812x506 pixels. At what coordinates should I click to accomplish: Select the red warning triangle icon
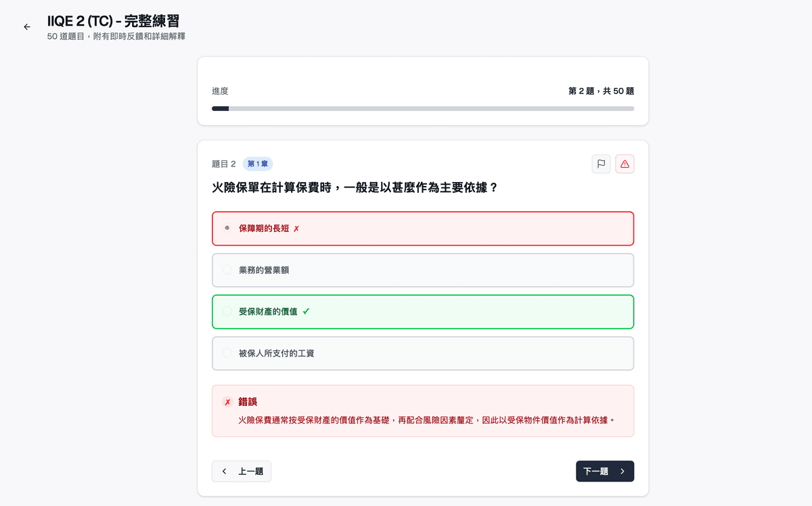[625, 164]
